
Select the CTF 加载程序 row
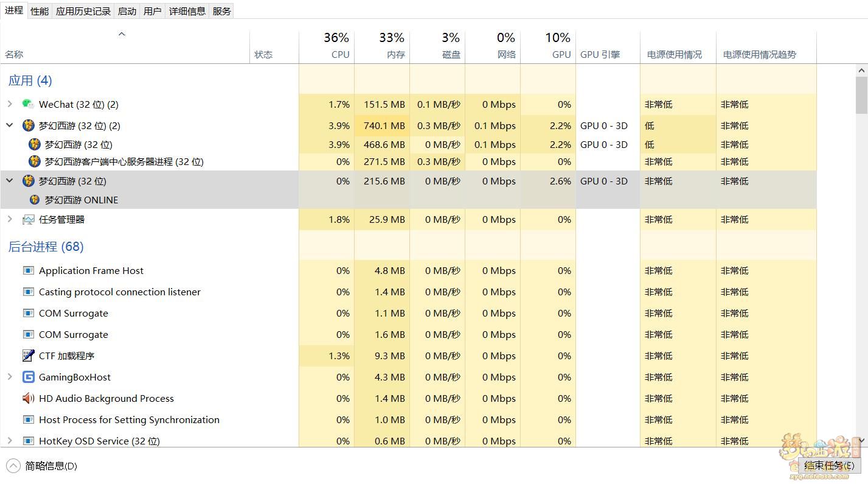click(408, 356)
